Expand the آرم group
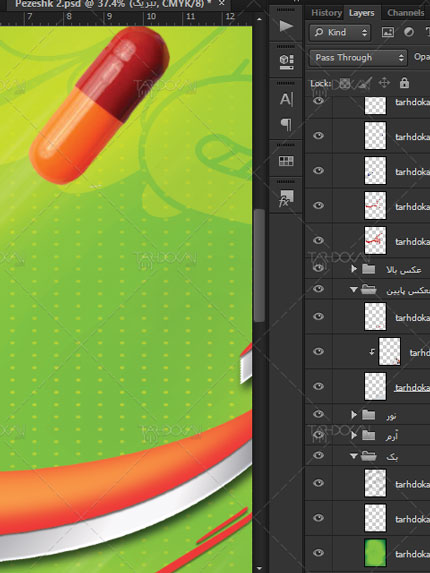 click(353, 435)
